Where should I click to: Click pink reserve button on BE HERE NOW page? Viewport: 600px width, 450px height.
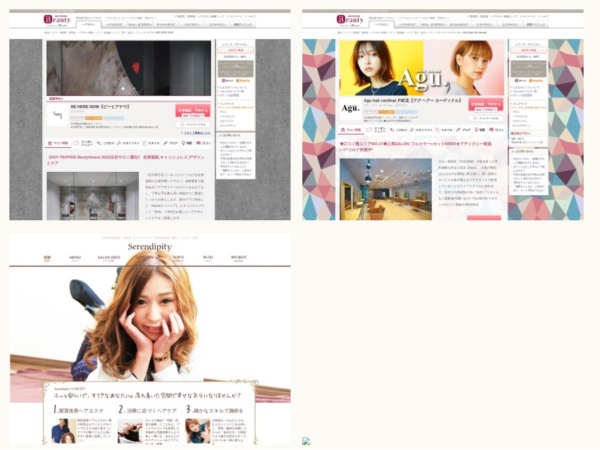click(193, 111)
